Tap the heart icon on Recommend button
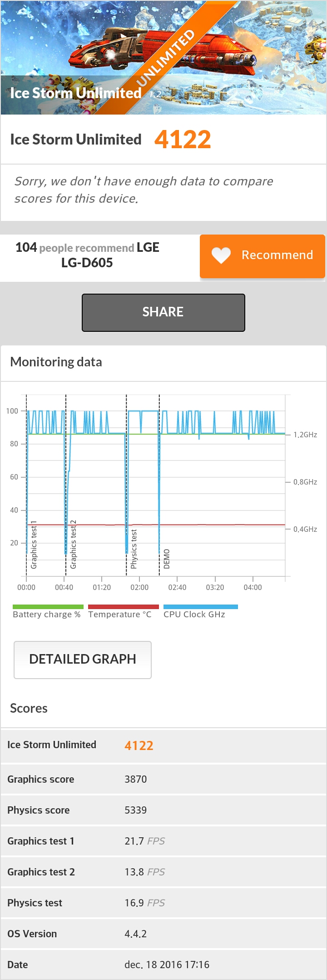Screen dimensions: 327x980 pyautogui.click(x=221, y=255)
